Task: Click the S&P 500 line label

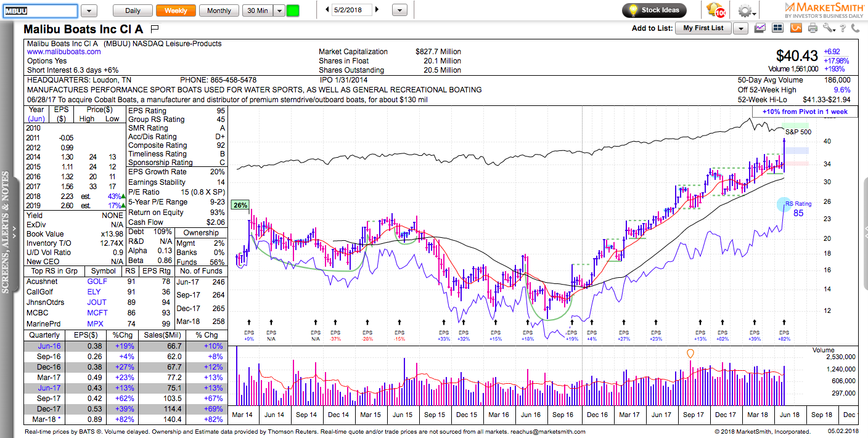Action: coord(798,132)
